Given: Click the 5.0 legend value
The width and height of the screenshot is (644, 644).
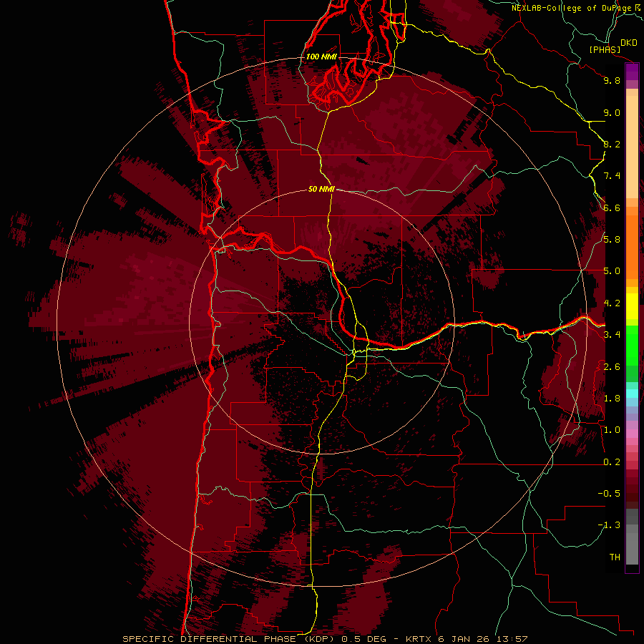Looking at the screenshot, I should click(x=612, y=271).
